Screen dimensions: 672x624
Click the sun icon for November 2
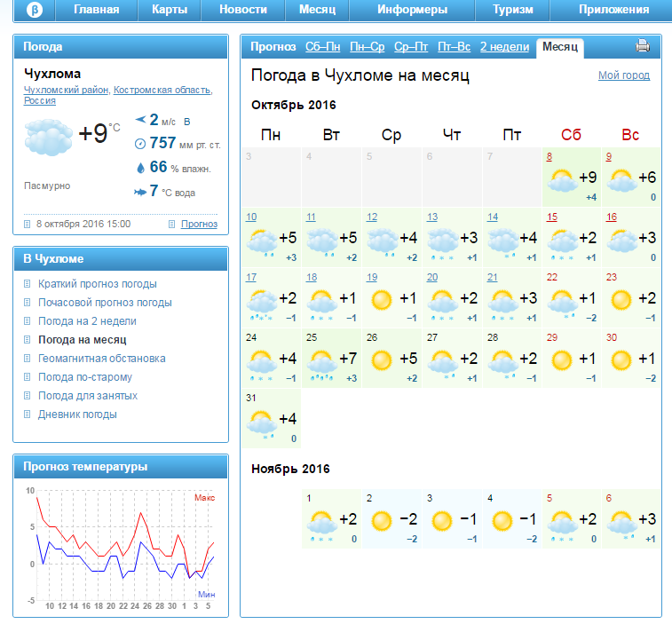[x=382, y=521]
